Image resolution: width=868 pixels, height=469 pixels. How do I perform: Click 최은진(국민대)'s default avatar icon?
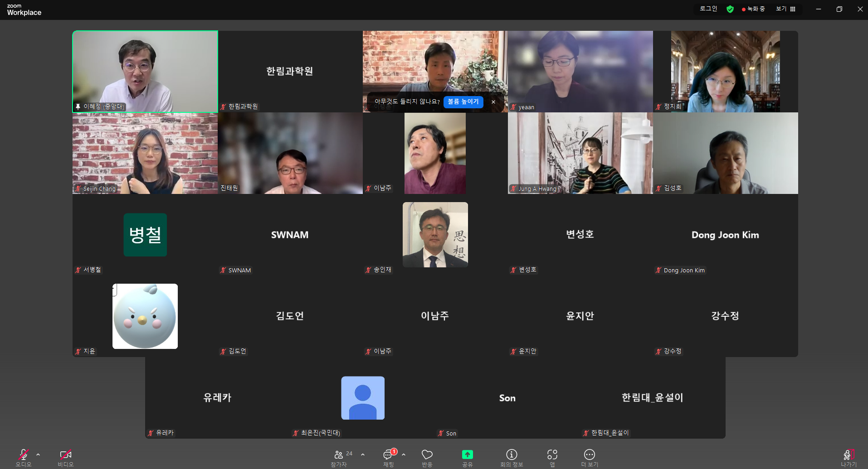tap(363, 398)
